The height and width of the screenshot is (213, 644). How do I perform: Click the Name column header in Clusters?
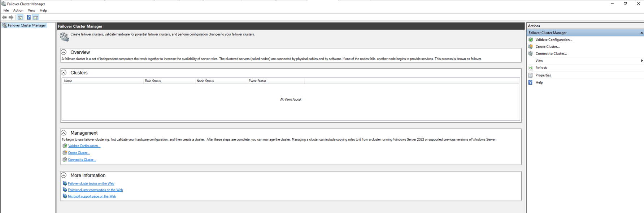(103, 81)
